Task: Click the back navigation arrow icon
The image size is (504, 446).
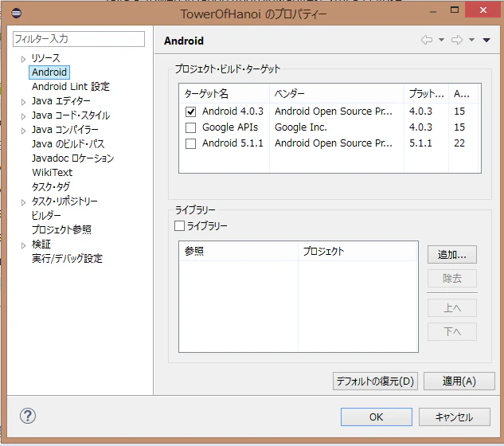Action: tap(427, 40)
